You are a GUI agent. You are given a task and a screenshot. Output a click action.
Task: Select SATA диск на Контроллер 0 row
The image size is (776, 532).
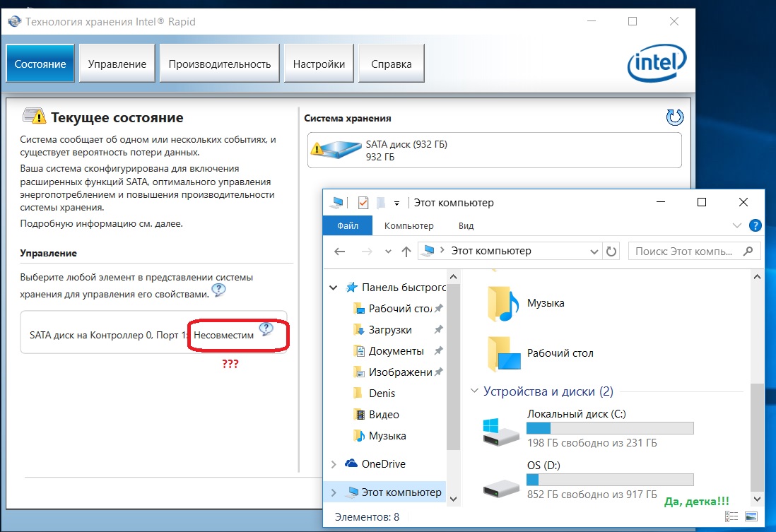click(153, 333)
